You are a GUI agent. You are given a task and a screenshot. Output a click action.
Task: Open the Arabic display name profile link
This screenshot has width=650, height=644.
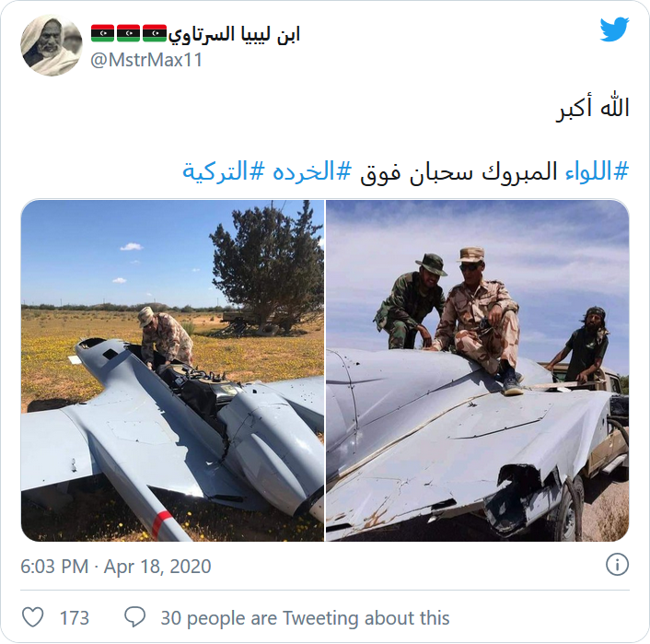coord(234,34)
